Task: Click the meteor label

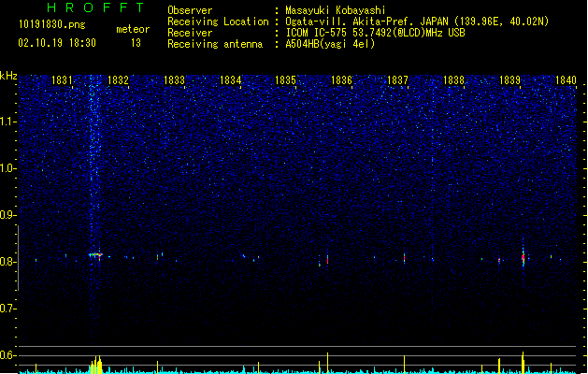Action: click(133, 29)
